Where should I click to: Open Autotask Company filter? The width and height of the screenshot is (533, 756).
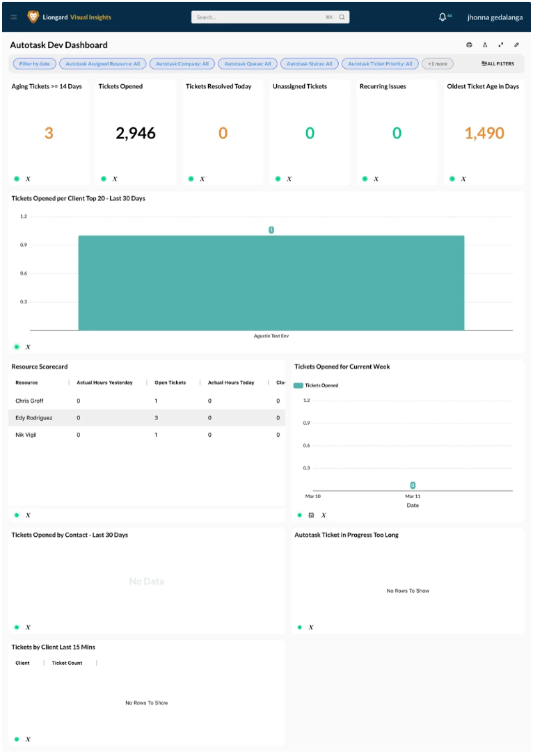[182, 64]
